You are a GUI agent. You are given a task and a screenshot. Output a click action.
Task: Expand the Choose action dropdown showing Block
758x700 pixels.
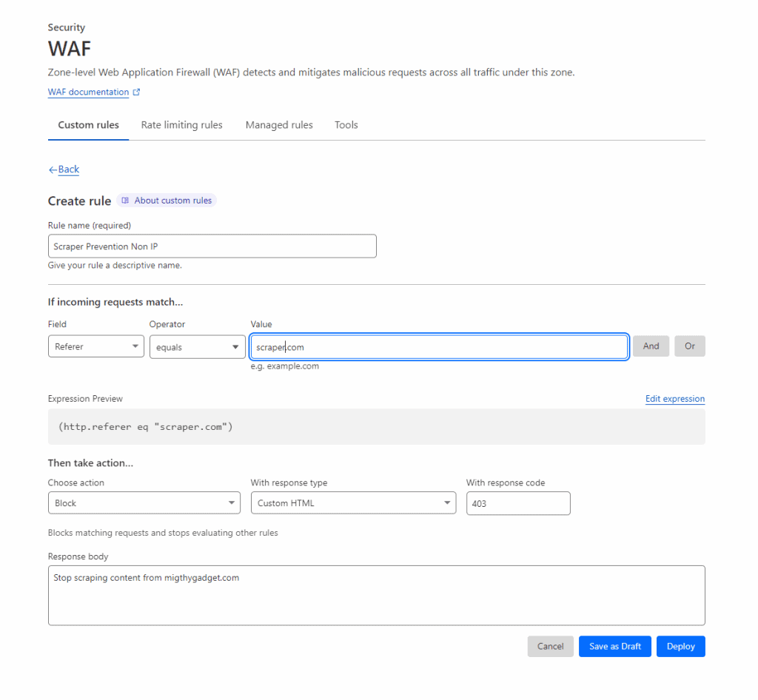point(144,503)
